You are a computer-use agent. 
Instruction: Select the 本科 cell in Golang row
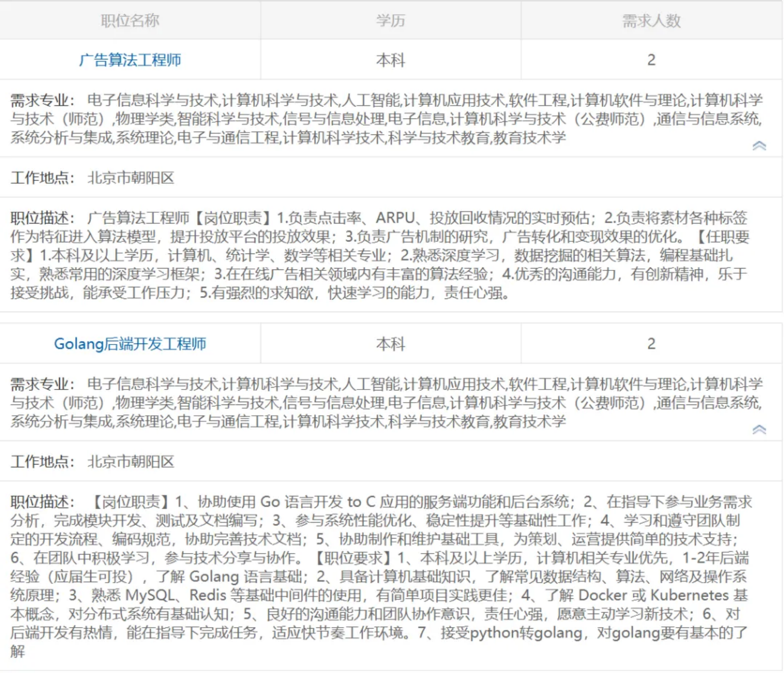tap(391, 344)
